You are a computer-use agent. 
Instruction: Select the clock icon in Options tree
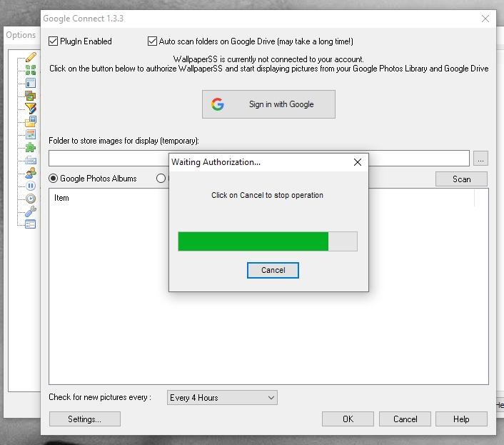pos(31,199)
